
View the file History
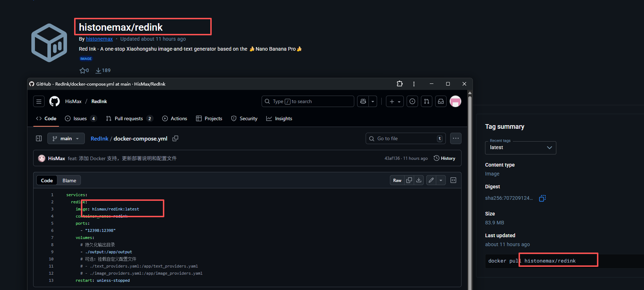[444, 158]
